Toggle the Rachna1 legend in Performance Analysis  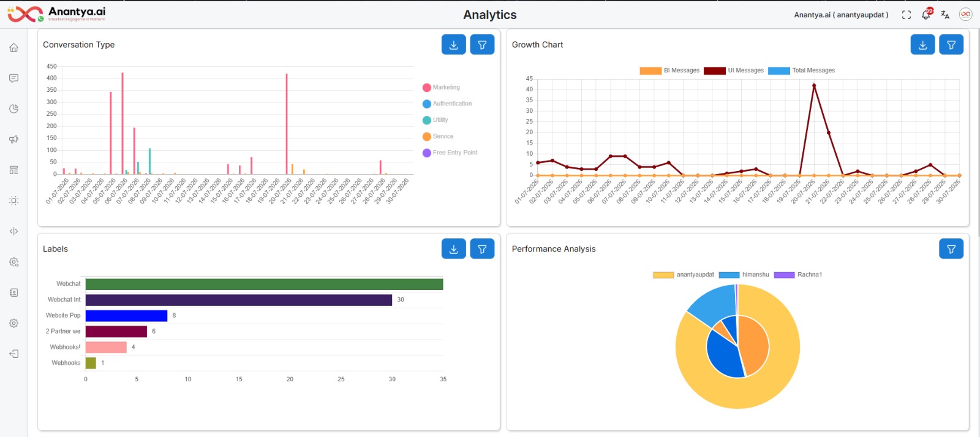[x=798, y=275]
